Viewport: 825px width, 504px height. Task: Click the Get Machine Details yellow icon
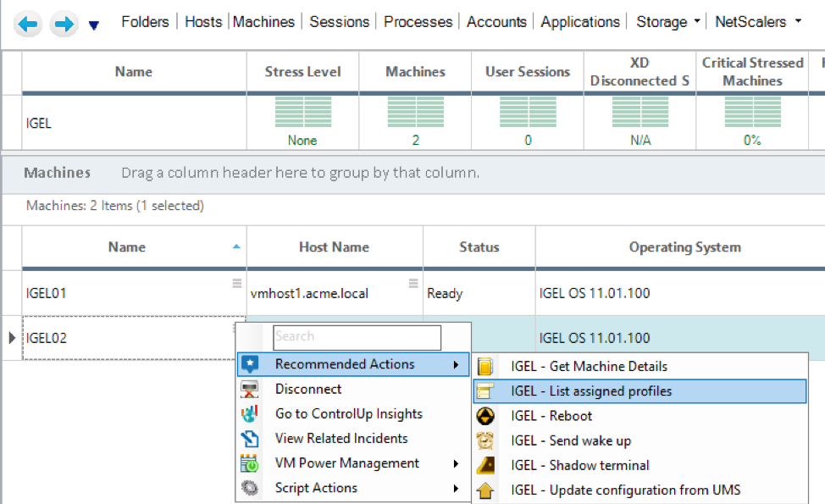(x=485, y=366)
